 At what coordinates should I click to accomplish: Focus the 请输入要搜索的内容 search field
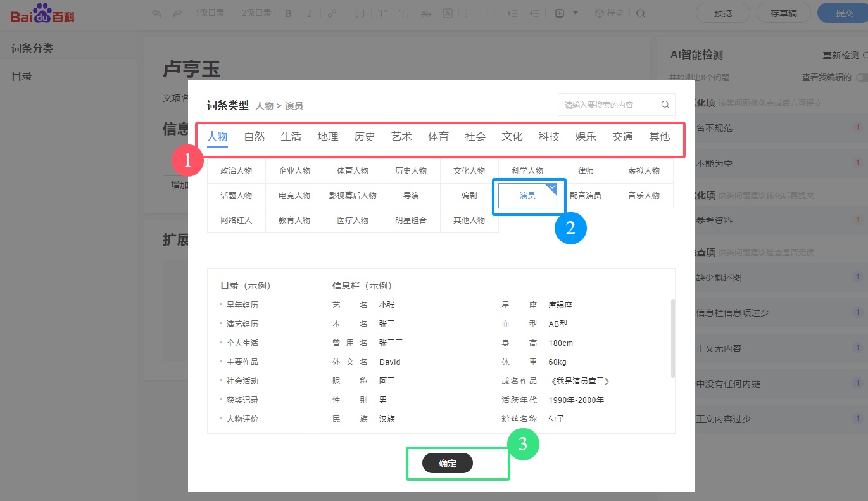click(616, 105)
